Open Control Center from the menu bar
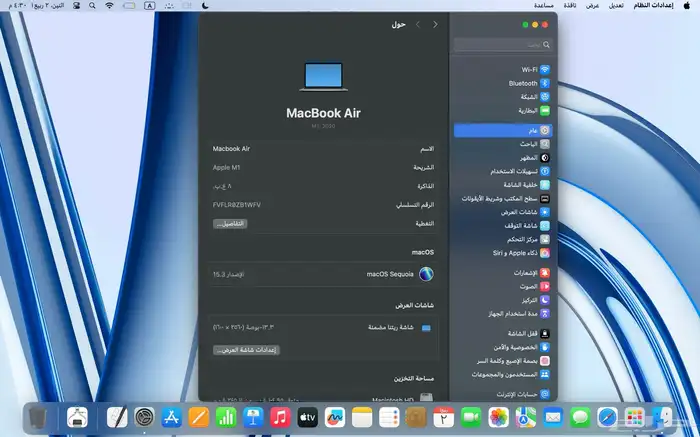700x437 pixels. 76,5
